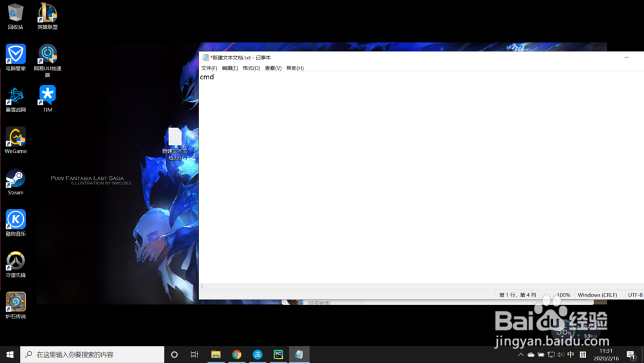The image size is (644, 363).
Task: Click the 100% zoom status entry
Action: 563,295
